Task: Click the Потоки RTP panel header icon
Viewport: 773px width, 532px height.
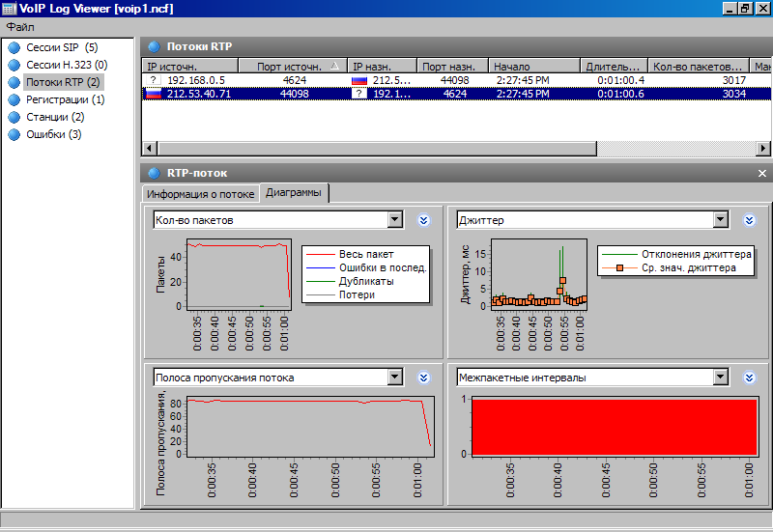Action: click(155, 46)
